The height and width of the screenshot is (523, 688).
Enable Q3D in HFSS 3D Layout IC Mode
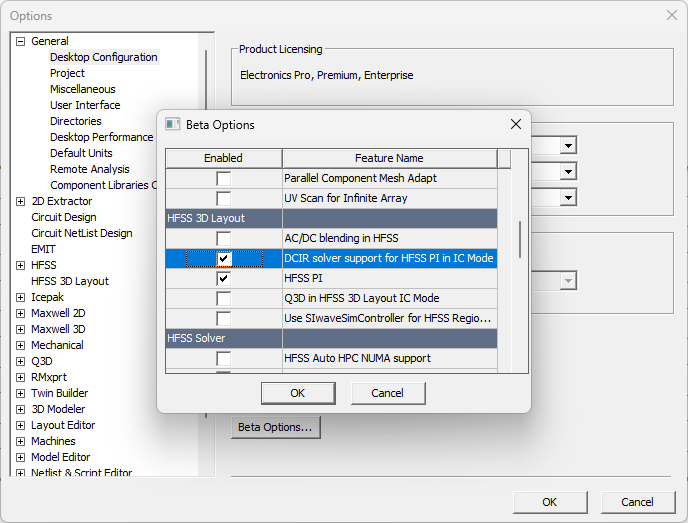pyautogui.click(x=224, y=299)
